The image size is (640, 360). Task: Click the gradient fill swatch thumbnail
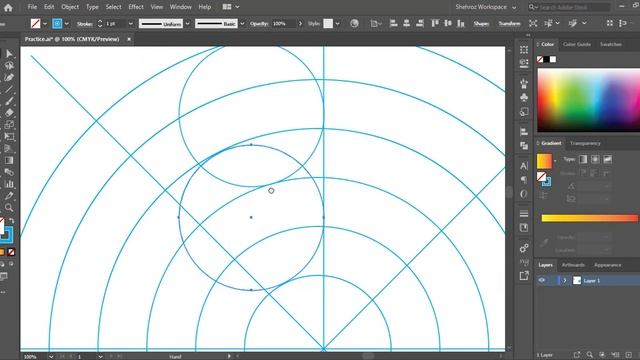[544, 161]
